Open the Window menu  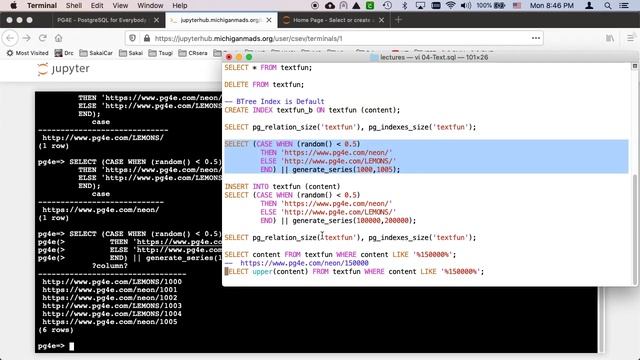(x=150, y=5)
